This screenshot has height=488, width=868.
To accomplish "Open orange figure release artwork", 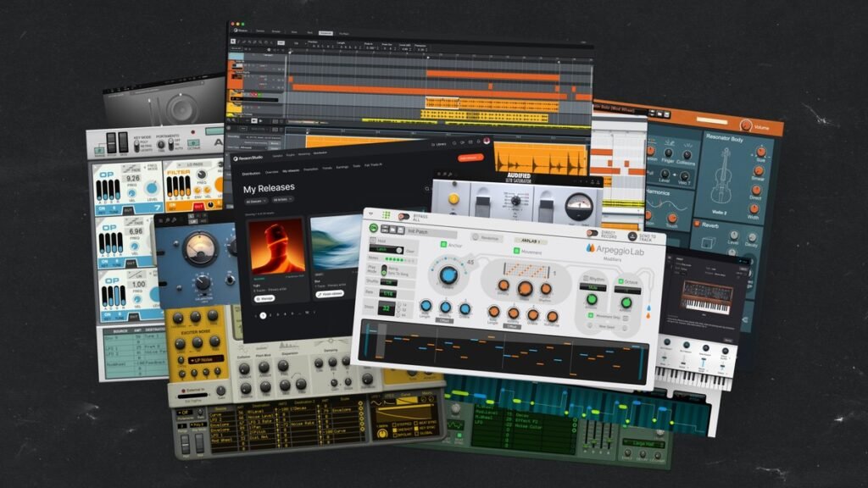I will click(276, 246).
